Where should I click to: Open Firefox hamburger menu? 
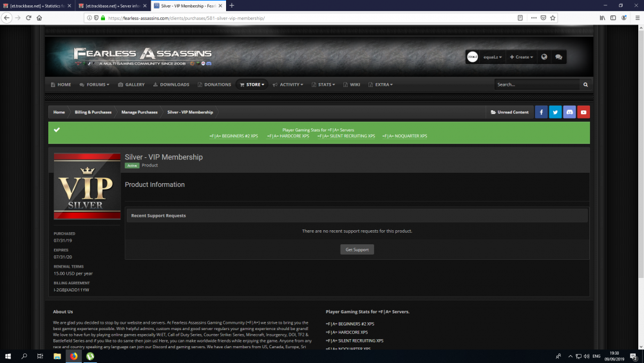(638, 17)
